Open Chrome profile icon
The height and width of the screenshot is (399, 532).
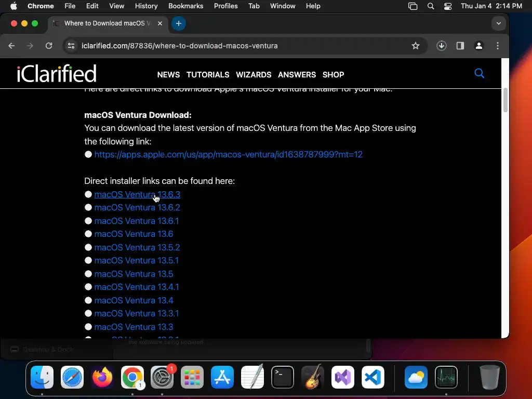478,46
